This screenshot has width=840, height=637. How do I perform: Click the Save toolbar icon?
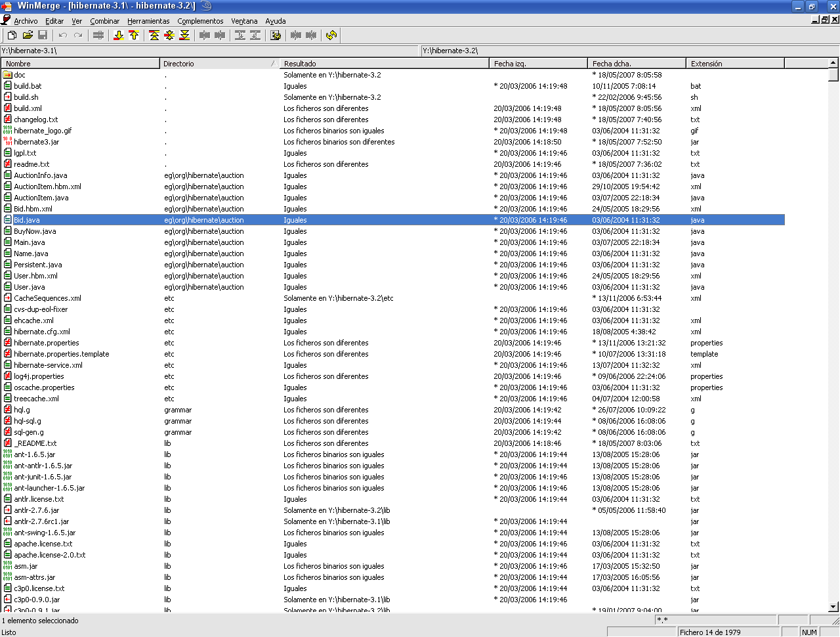point(43,35)
